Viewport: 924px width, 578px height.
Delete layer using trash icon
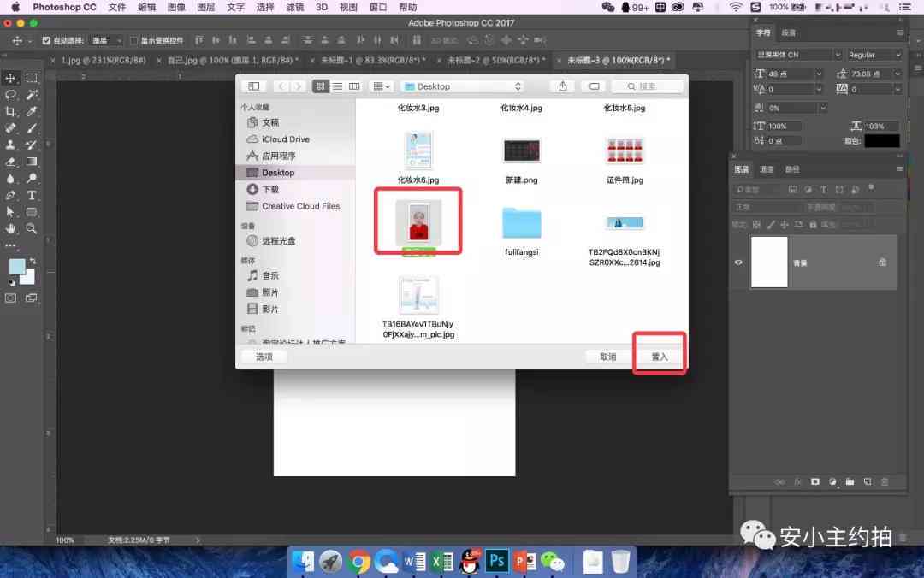pos(885,481)
